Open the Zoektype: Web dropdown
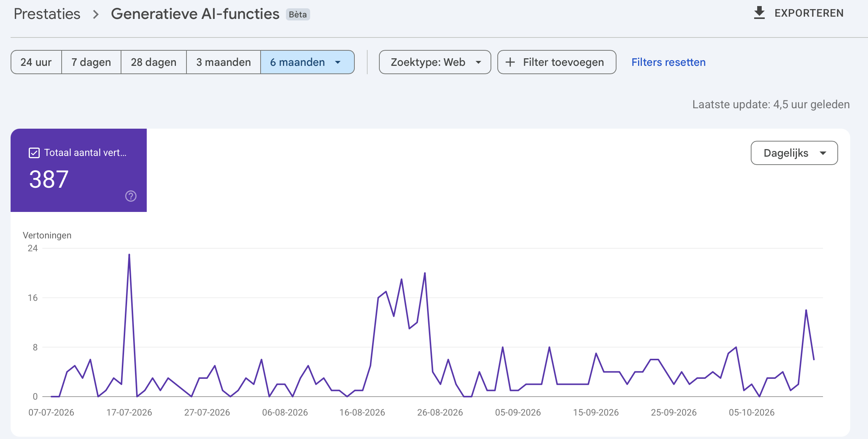 coord(435,62)
